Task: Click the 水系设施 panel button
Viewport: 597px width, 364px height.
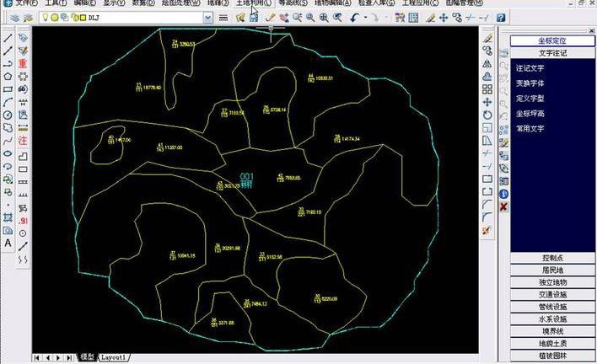Action: pyautogui.click(x=552, y=318)
